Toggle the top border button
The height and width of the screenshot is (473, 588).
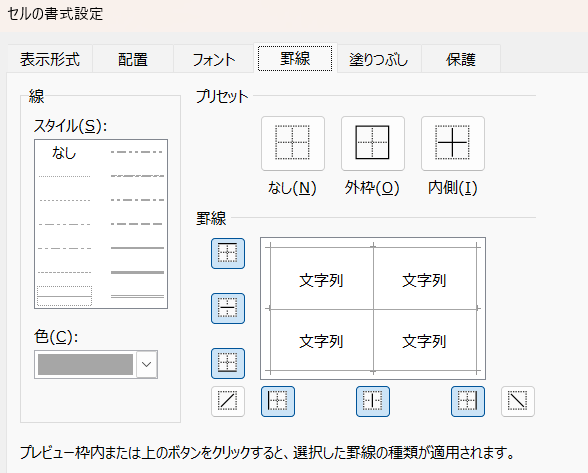(x=228, y=254)
